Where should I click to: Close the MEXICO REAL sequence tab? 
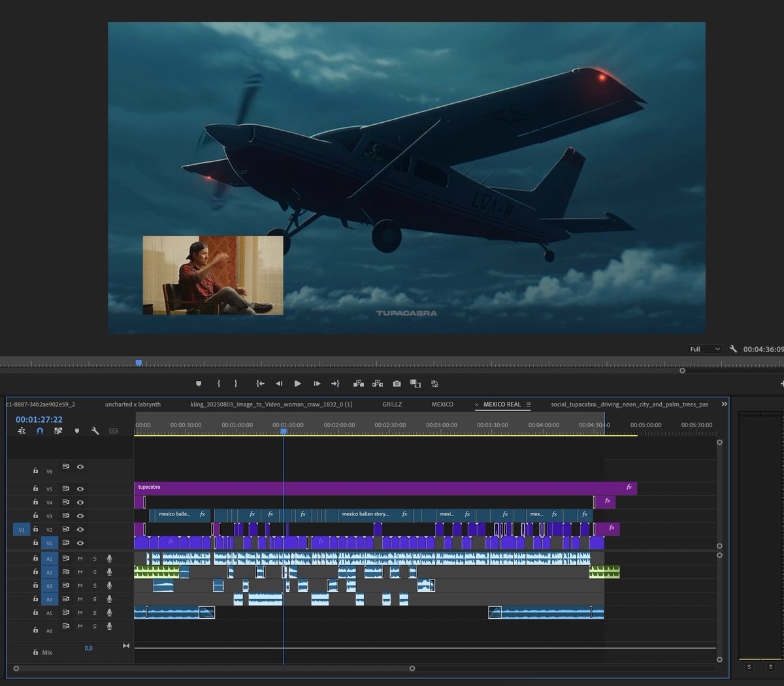coord(476,404)
